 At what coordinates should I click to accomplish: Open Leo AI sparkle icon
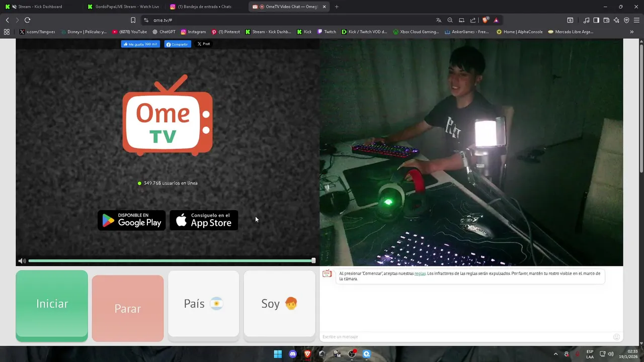coord(617,20)
